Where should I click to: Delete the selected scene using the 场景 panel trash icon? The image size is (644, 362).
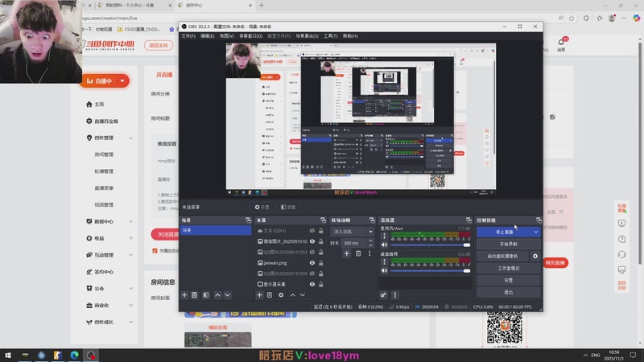click(x=195, y=295)
